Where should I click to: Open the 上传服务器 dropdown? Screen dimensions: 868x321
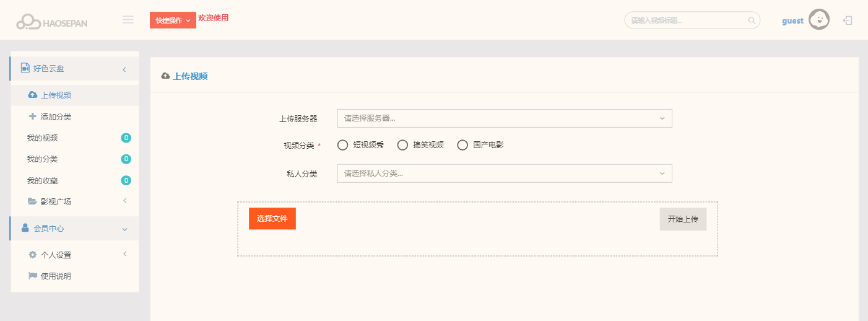tap(504, 118)
